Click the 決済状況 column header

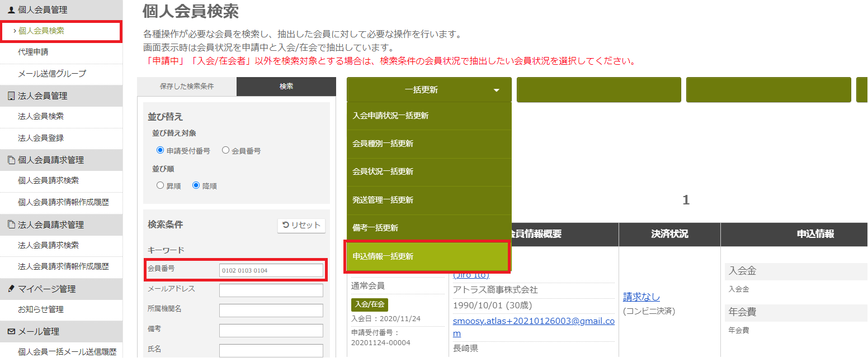[x=669, y=235]
